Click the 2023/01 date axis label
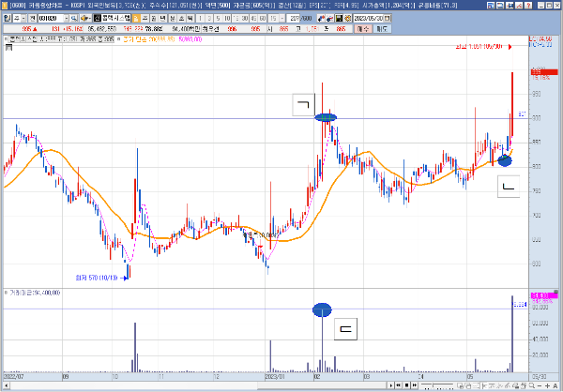Screen dimensions: 563x392 [275, 377]
